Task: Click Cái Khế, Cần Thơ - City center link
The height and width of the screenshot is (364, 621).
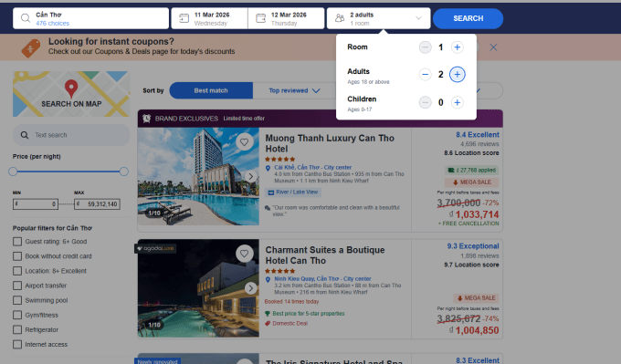Action: [313, 167]
